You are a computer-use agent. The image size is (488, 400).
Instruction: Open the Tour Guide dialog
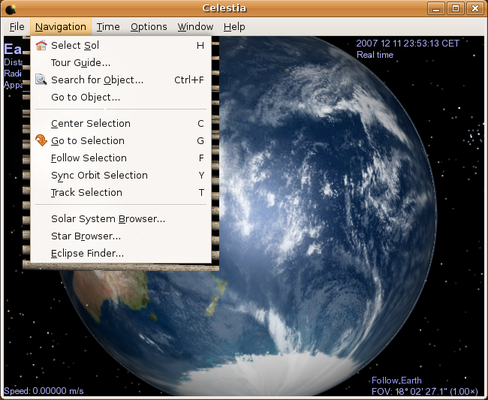[120, 63]
